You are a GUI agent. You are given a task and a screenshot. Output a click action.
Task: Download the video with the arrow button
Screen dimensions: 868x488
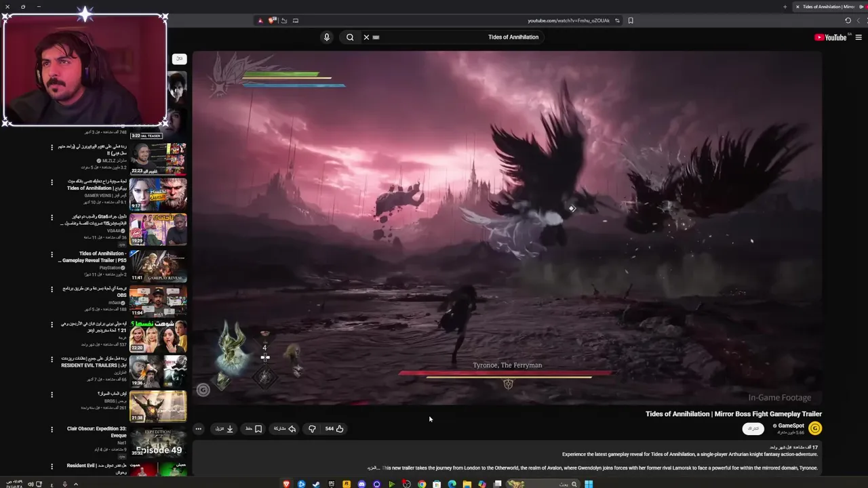tap(224, 428)
